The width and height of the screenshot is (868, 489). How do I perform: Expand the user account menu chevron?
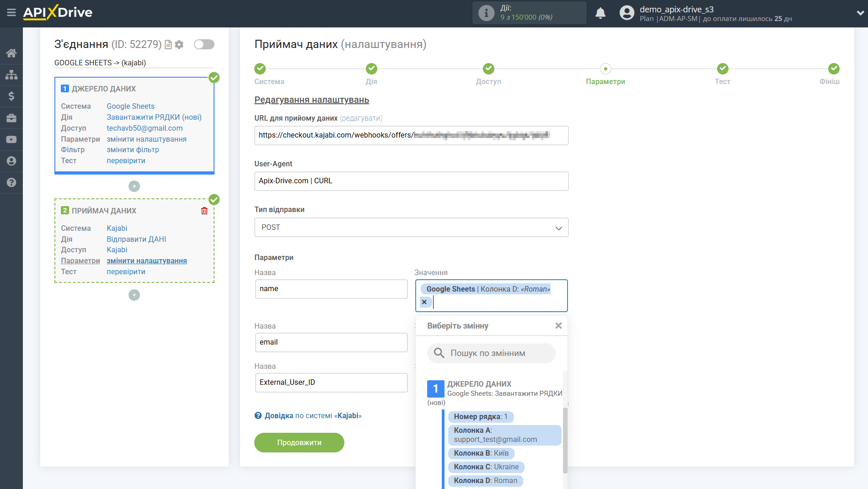(x=860, y=13)
